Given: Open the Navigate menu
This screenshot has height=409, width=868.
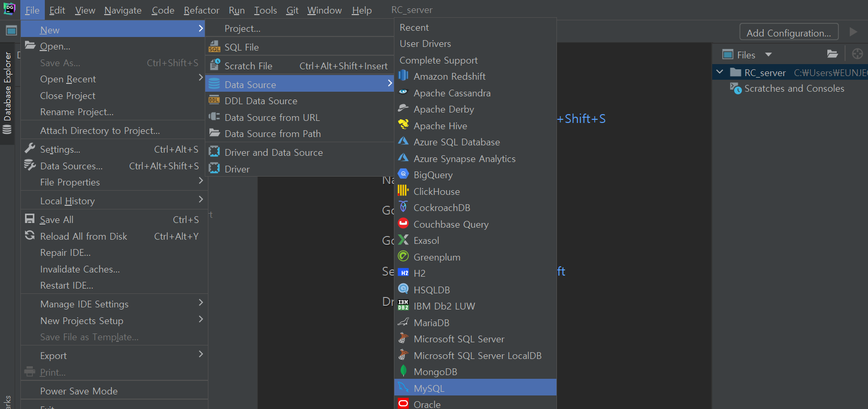Looking at the screenshot, I should click(x=123, y=10).
